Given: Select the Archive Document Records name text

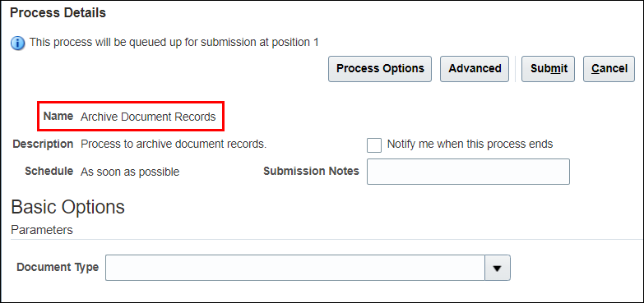Looking at the screenshot, I should (148, 117).
